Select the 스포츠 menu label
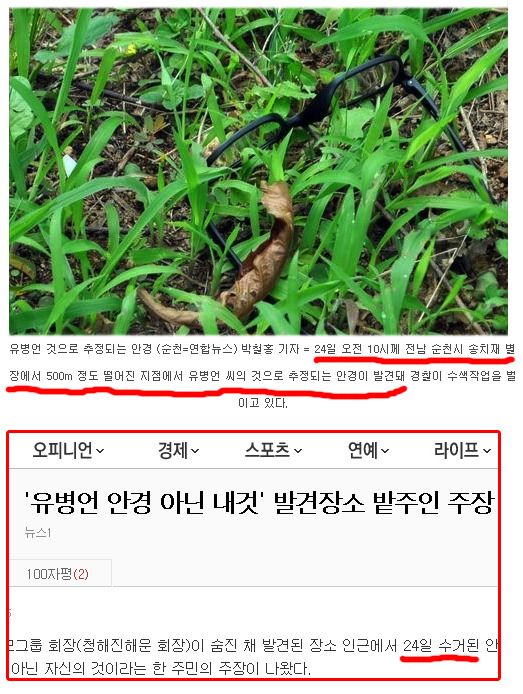Viewport: 523px width, 694px height. point(268,450)
